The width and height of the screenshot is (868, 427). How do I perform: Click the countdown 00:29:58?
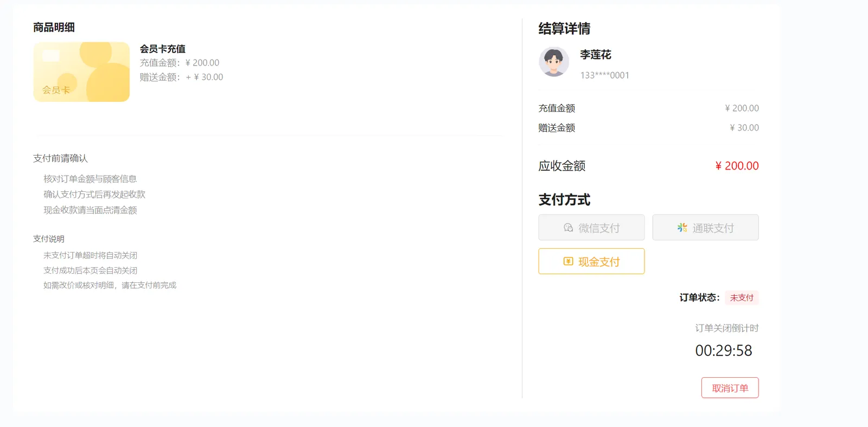724,351
